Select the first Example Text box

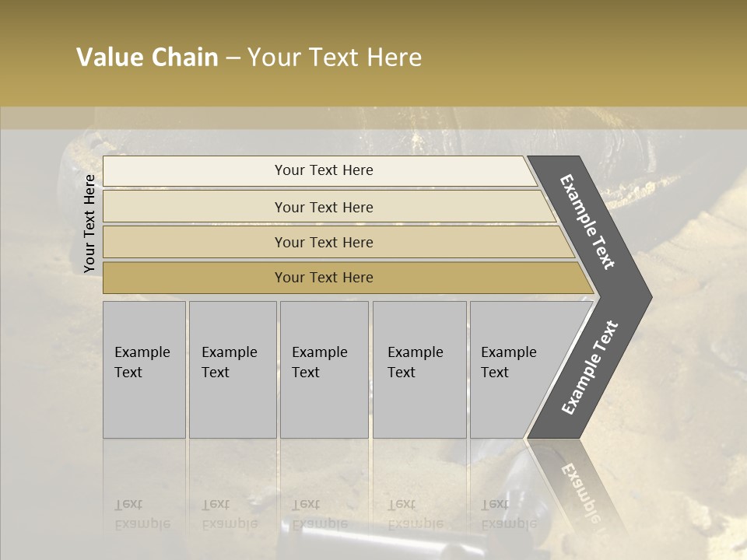pos(144,369)
